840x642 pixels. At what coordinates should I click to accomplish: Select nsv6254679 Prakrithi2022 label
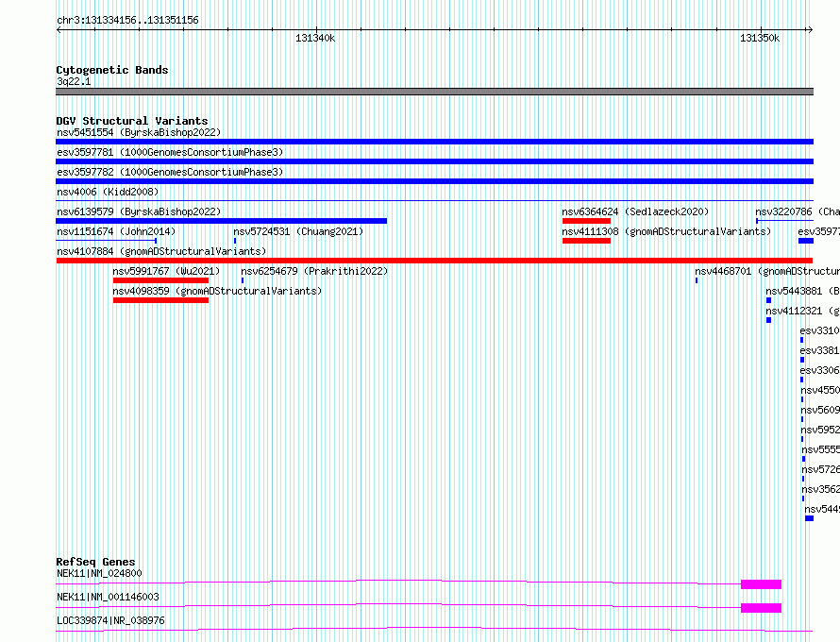pos(314,271)
